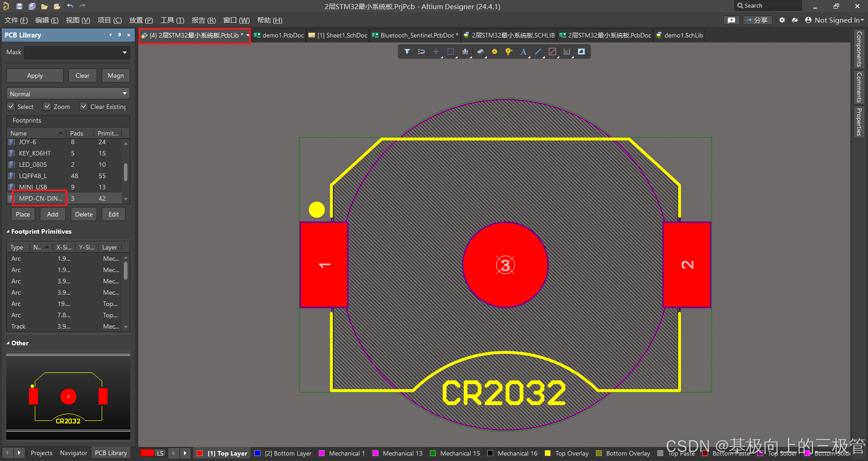
Task: Click the Top Layer red color swatch
Action: coord(199,453)
